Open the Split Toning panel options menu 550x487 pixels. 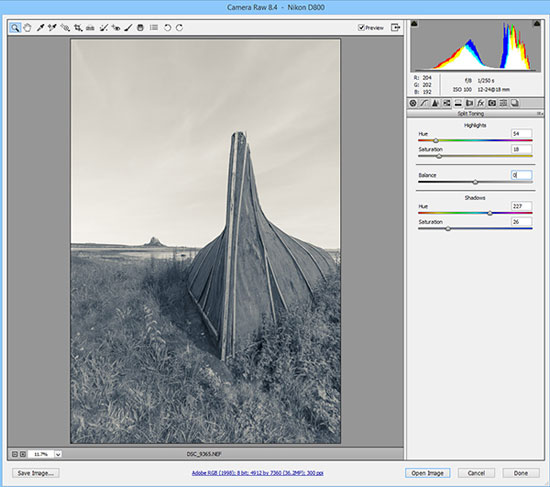tap(540, 114)
